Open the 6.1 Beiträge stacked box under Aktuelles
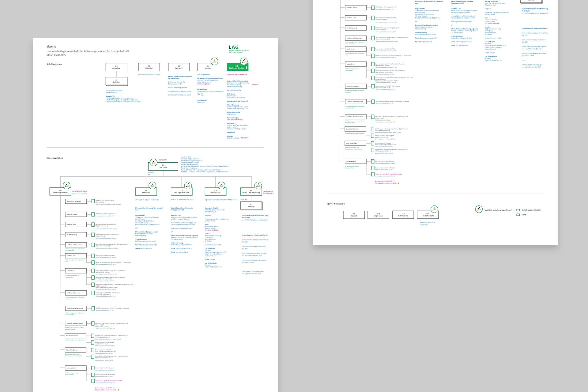 (116, 81)
